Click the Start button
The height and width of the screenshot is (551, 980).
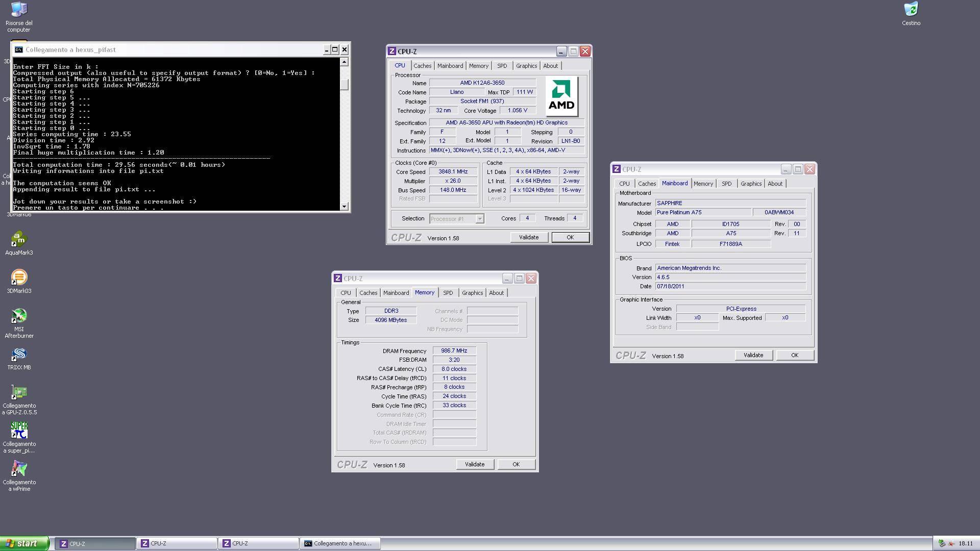[24, 543]
